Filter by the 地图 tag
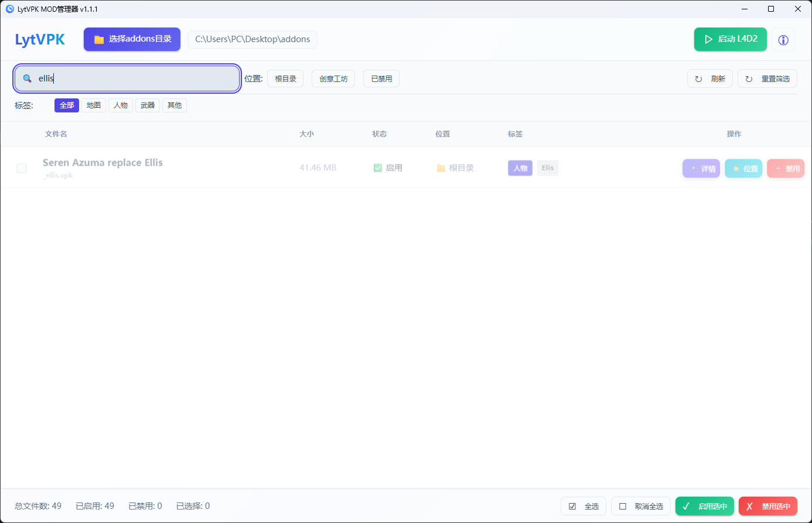The image size is (812, 523). (x=94, y=105)
